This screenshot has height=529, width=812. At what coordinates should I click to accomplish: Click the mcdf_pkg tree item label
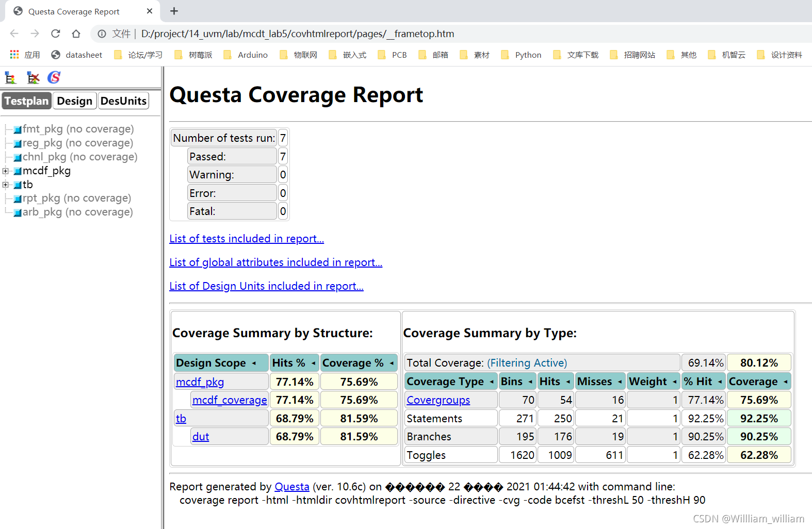(x=46, y=171)
